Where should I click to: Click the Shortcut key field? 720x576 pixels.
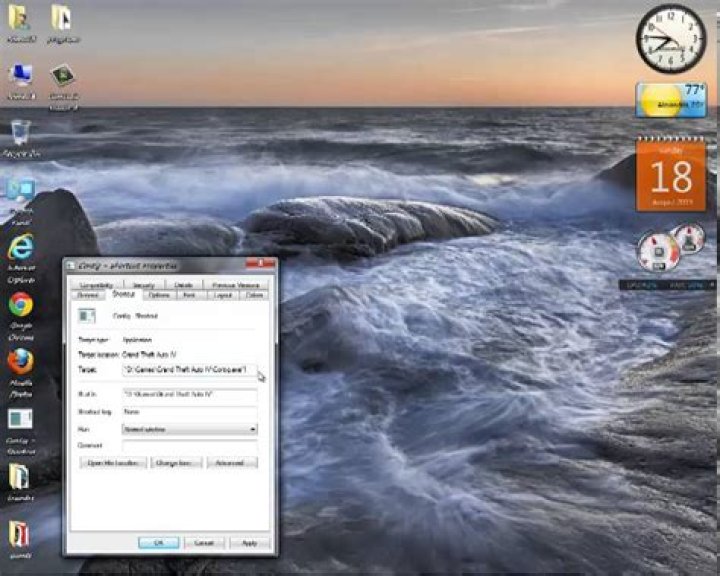point(189,411)
